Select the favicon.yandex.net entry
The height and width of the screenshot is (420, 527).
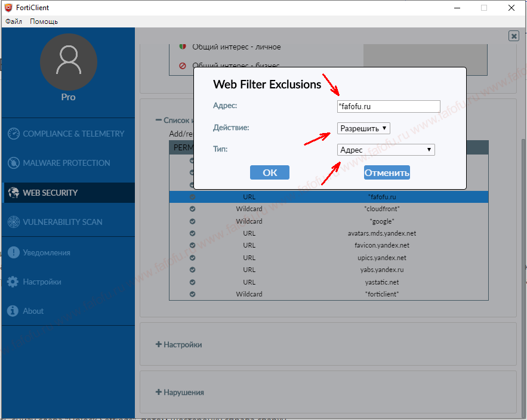(329, 245)
